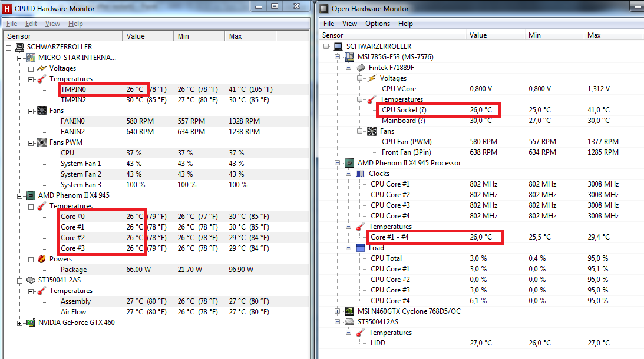The width and height of the screenshot is (644, 359).
Task: Open the File menu in CPUID Hardware Monitor
Action: (12, 24)
